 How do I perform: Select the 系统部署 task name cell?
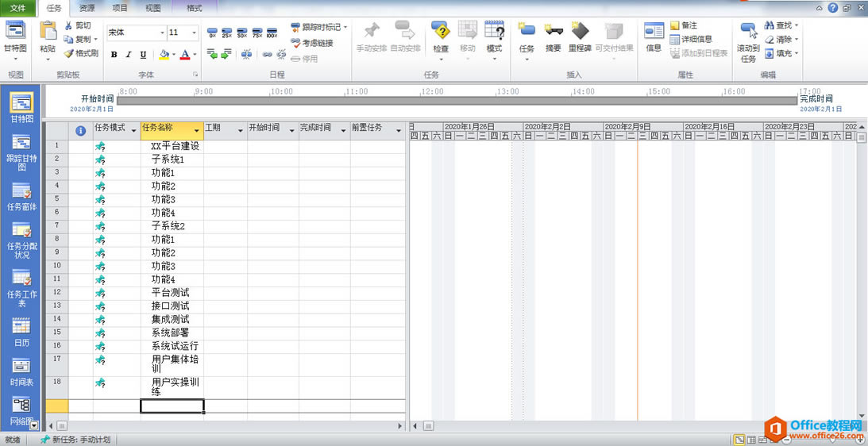tap(172, 333)
